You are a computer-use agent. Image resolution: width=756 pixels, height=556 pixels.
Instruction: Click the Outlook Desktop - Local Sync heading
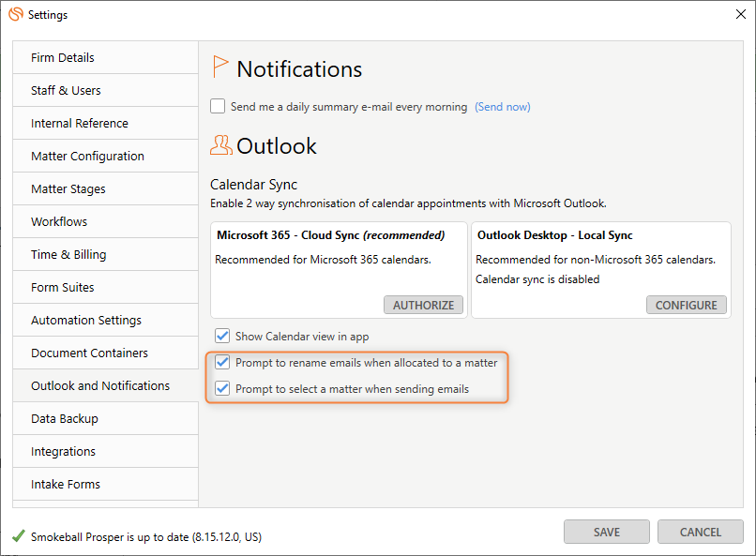pos(555,235)
